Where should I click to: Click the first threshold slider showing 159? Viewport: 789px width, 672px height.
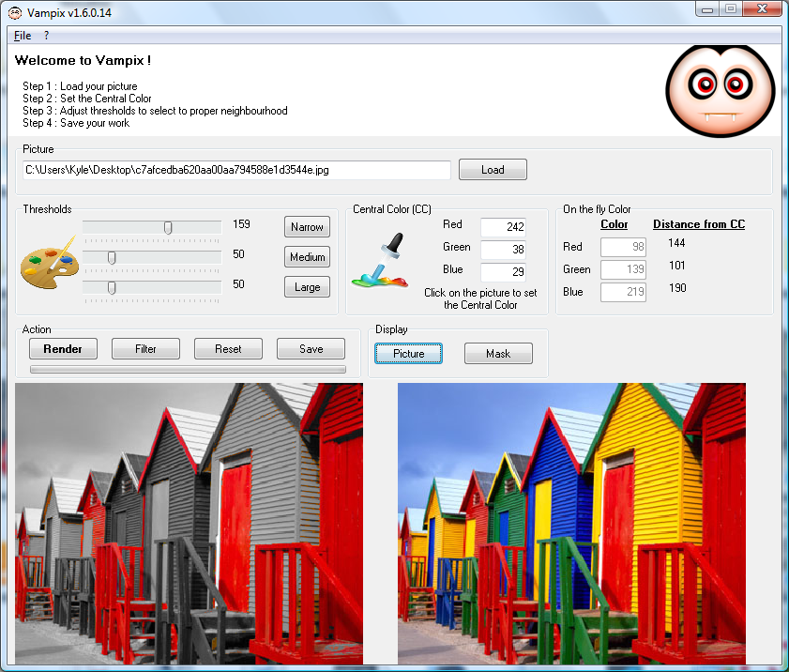click(x=152, y=228)
